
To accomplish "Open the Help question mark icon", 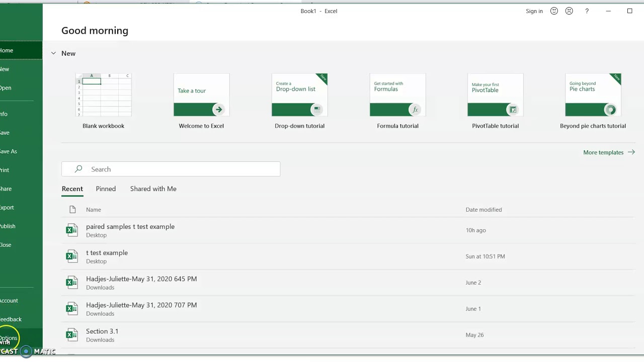I will [587, 11].
